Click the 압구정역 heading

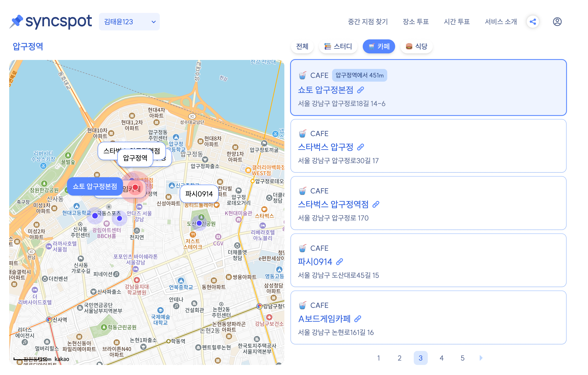coord(28,46)
